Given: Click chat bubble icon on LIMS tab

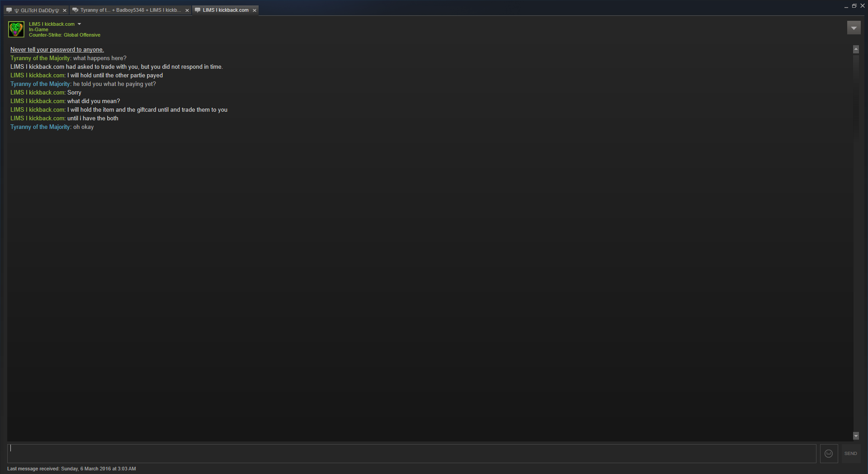Looking at the screenshot, I should [x=198, y=10].
